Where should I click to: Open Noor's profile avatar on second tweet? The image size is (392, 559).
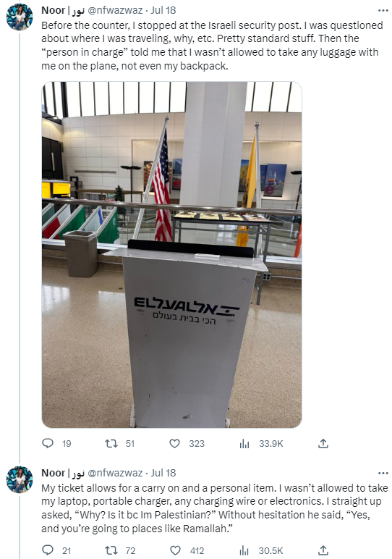[20, 480]
